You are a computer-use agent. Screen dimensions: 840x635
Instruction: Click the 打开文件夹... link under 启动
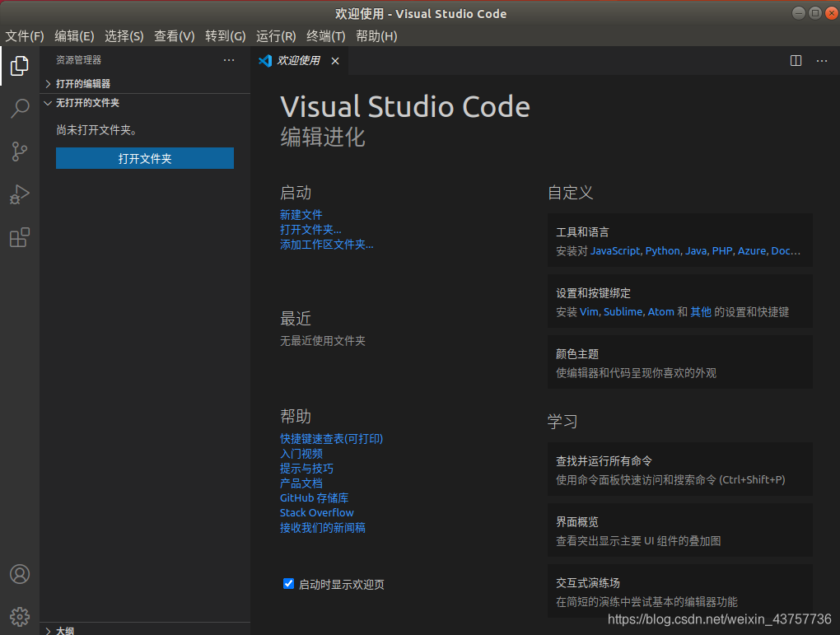[x=310, y=230]
